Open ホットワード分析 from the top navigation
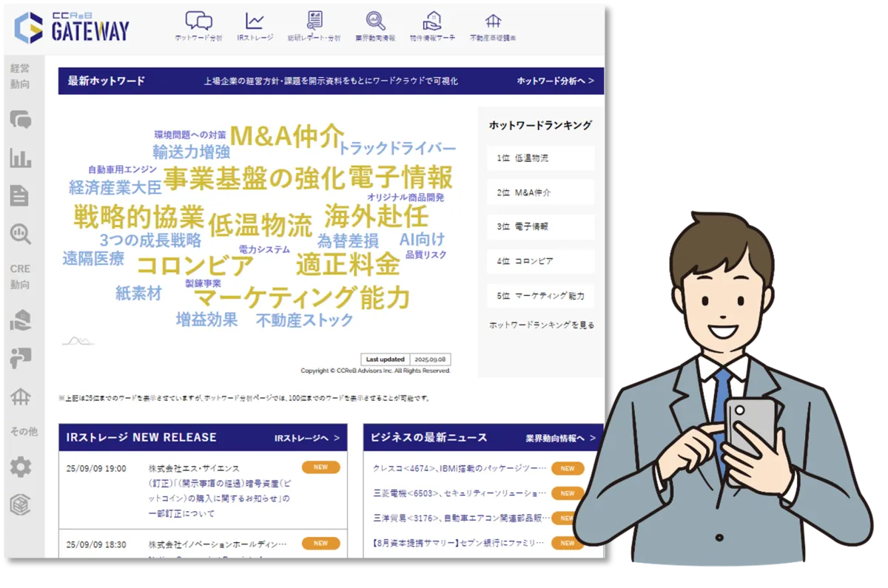 pyautogui.click(x=198, y=26)
